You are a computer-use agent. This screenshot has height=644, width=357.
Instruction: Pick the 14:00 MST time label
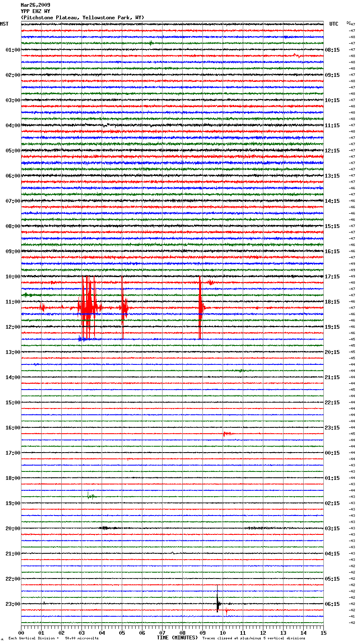click(13, 377)
